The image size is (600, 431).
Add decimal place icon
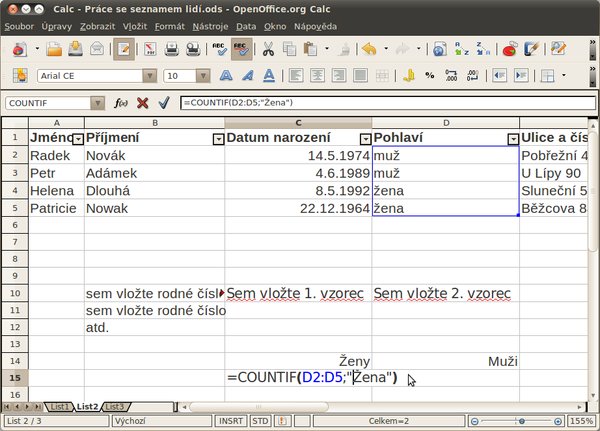coord(451,75)
